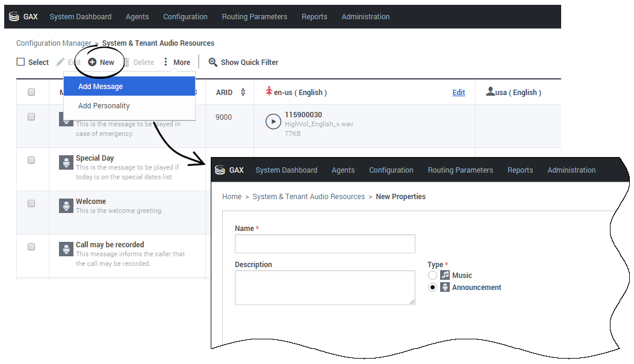Choose Add Message from the dropdown

pyautogui.click(x=101, y=87)
